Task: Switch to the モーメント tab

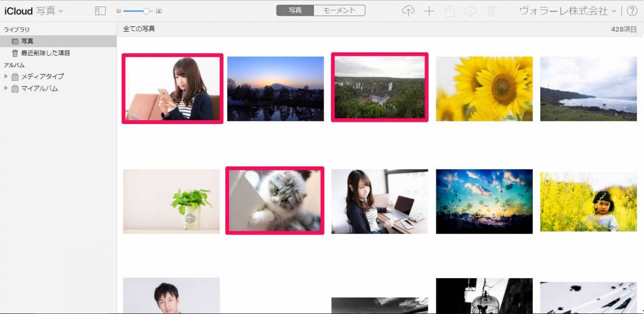Action: [339, 10]
